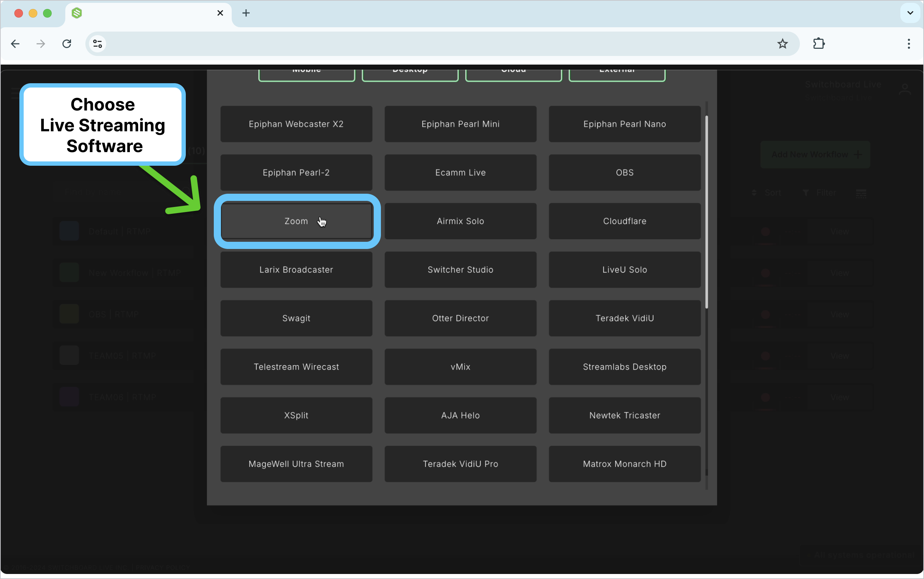Viewport: 924px width, 579px height.
Task: Pick Streamlabs Desktop
Action: tap(625, 367)
